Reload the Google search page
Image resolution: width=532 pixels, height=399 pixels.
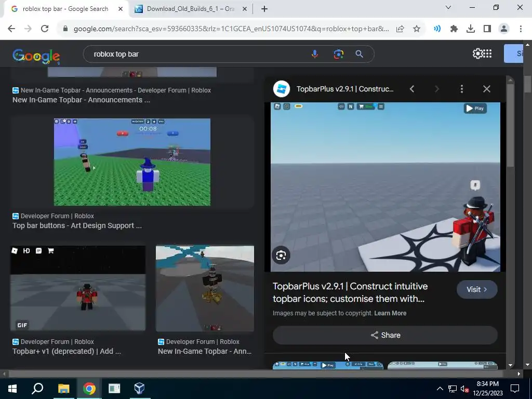click(x=45, y=29)
